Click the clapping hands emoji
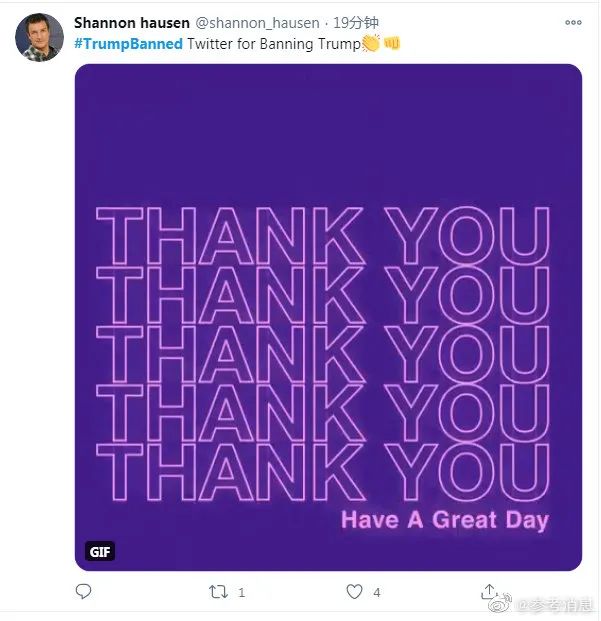The image size is (601, 621). tap(370, 43)
